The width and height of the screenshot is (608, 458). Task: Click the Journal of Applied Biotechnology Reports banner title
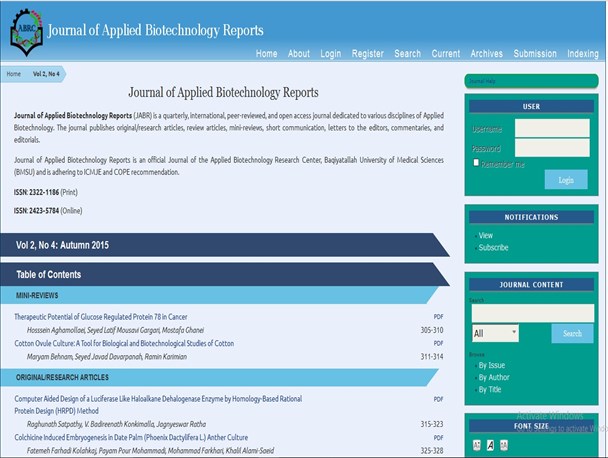pyautogui.click(x=155, y=30)
